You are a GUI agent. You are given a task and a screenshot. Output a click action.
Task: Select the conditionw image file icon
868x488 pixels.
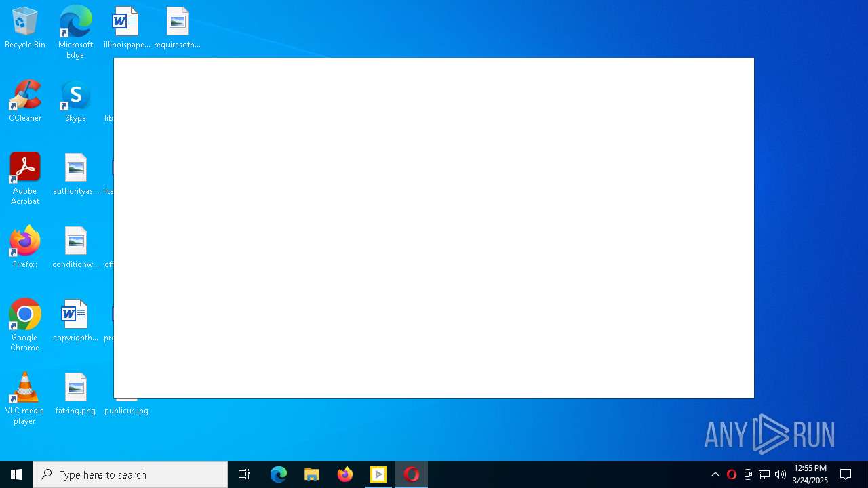[75, 247]
